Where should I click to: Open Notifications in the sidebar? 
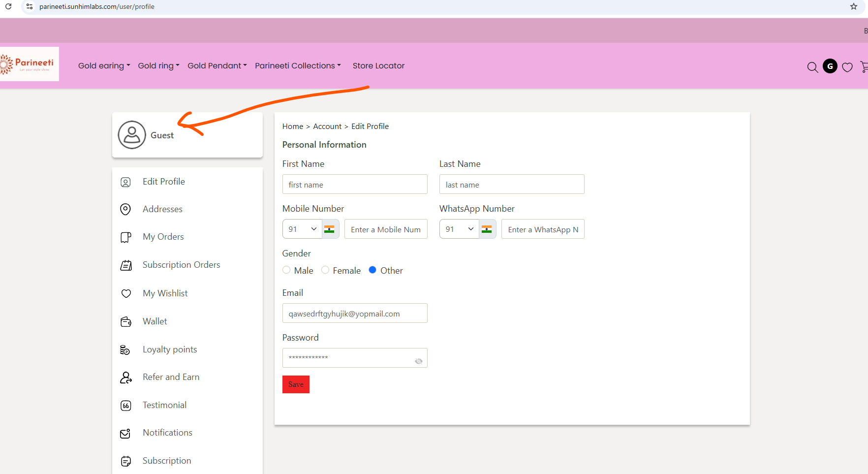168,433
